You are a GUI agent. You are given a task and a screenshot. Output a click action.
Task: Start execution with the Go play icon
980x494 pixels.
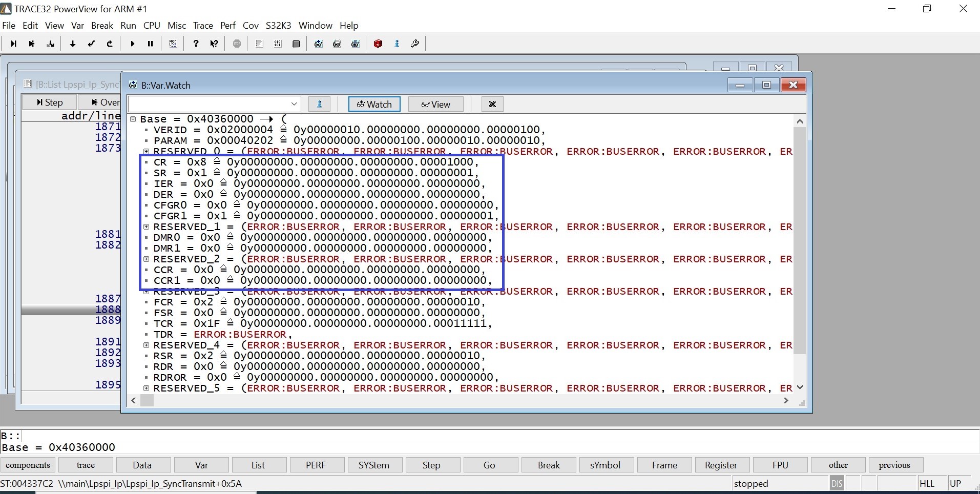(133, 44)
